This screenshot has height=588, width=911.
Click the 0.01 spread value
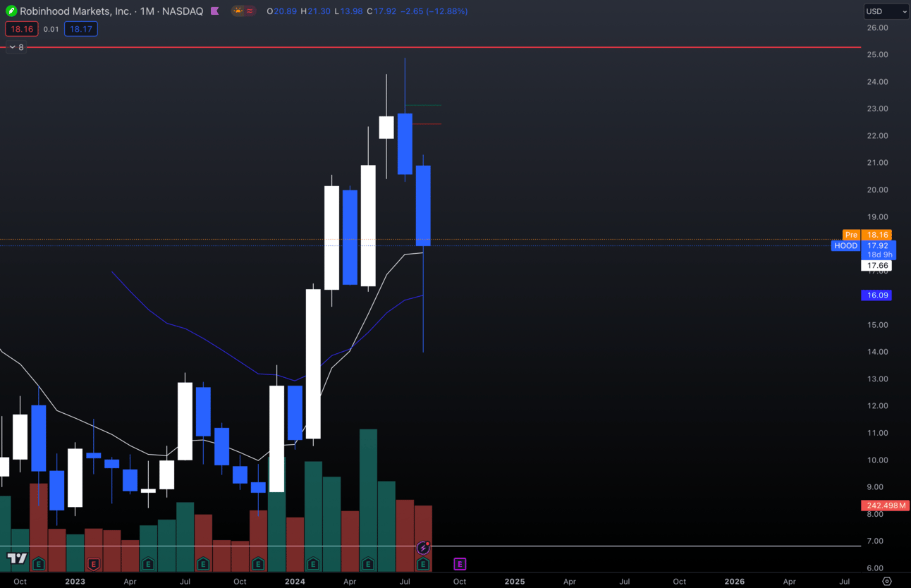coord(51,29)
